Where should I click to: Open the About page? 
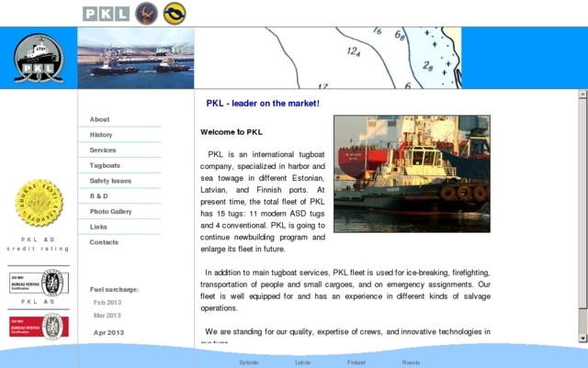tap(100, 119)
